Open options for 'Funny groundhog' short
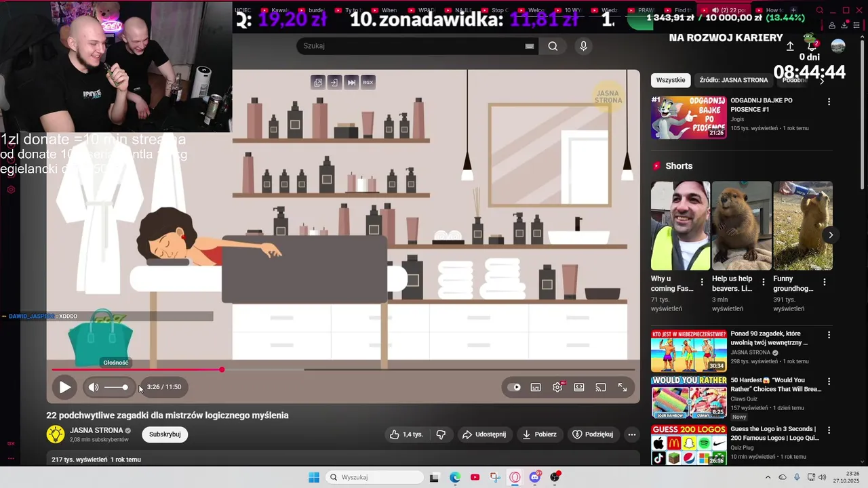Screen dimensions: 868x488 tap(825, 282)
